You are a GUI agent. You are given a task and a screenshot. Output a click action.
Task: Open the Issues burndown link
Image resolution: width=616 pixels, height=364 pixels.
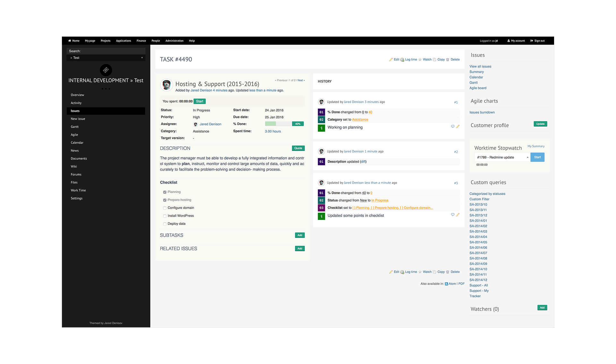[x=482, y=112]
